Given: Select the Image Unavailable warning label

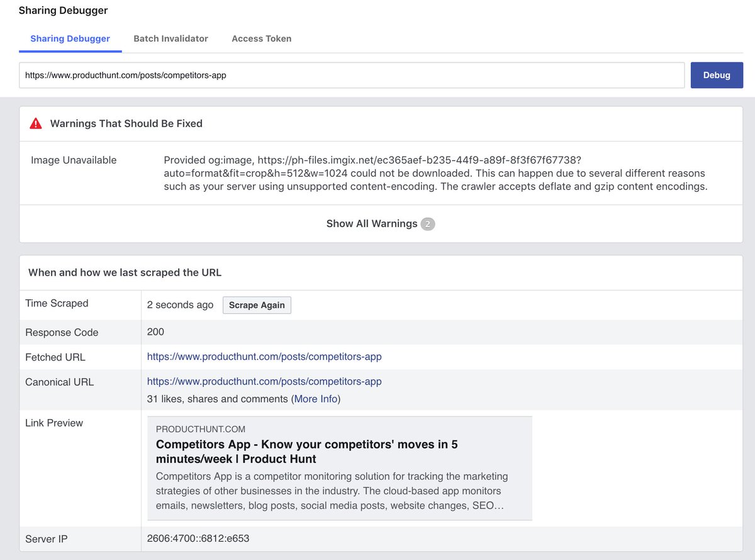Looking at the screenshot, I should click(74, 160).
